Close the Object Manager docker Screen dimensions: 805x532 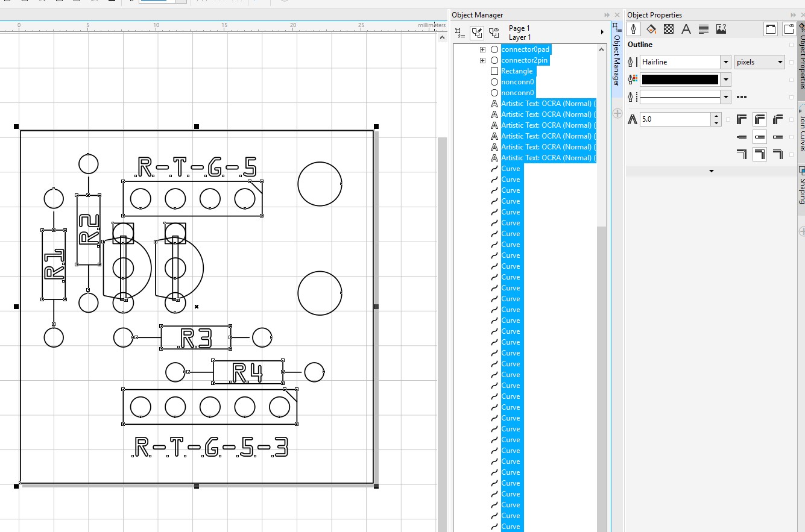pos(617,15)
